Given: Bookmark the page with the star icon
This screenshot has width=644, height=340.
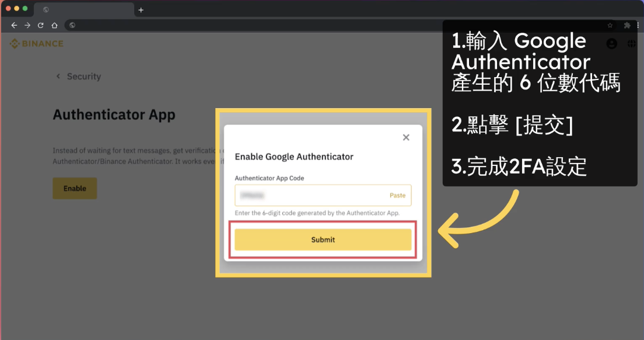Looking at the screenshot, I should 610,26.
